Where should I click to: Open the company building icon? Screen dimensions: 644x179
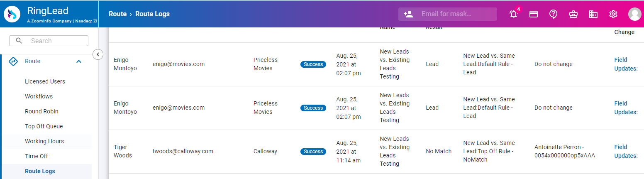coord(593,14)
